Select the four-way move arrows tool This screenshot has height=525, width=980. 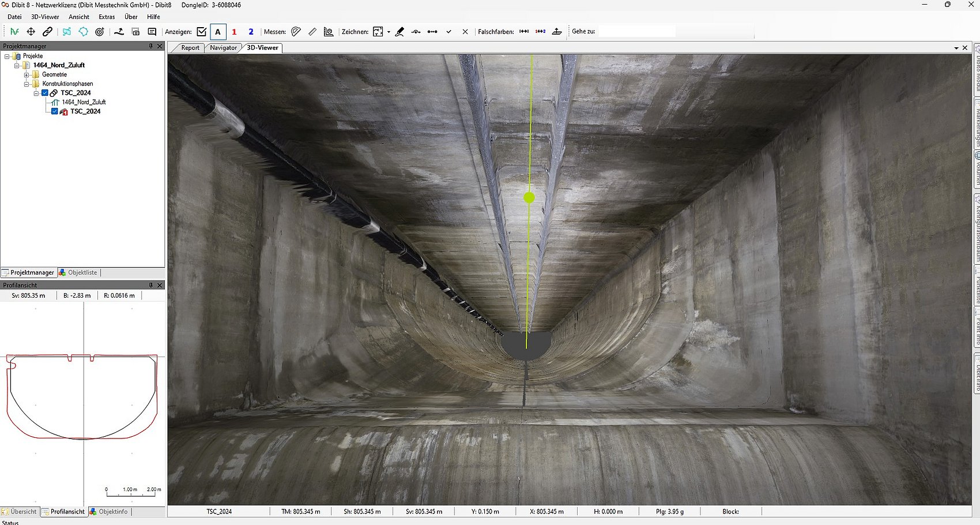[x=31, y=32]
